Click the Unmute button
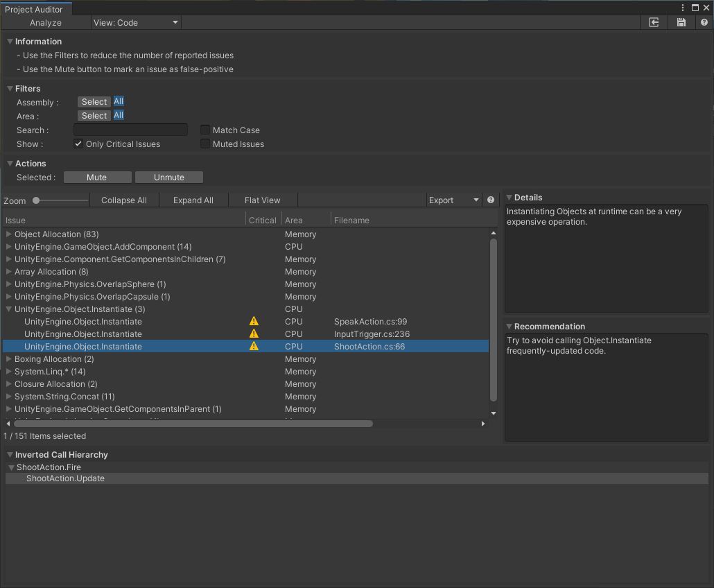 point(169,178)
